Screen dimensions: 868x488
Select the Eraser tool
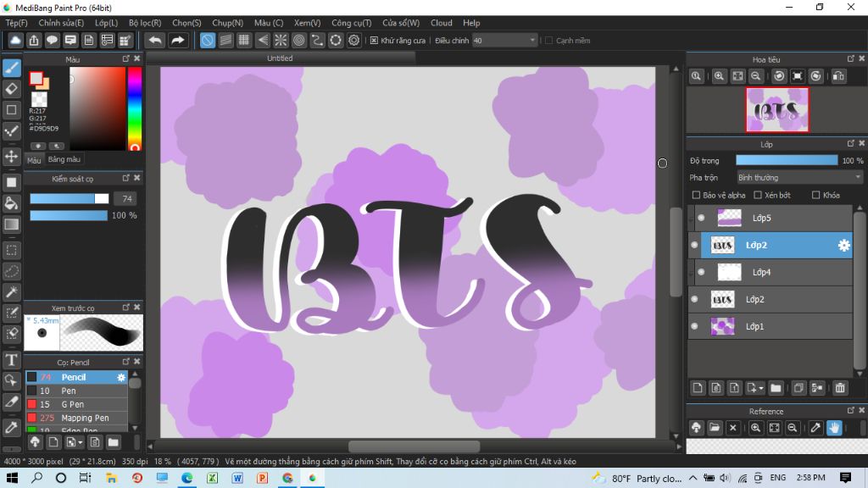[12, 89]
